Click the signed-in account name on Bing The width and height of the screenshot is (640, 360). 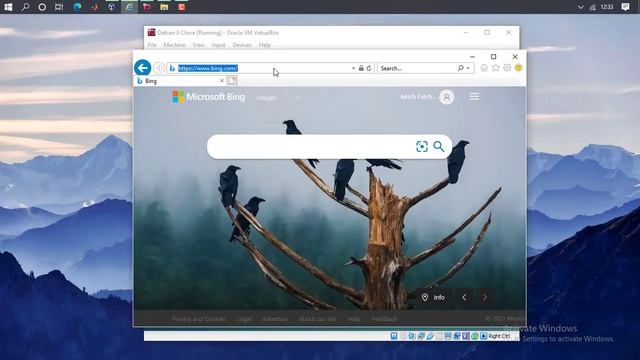pos(418,97)
